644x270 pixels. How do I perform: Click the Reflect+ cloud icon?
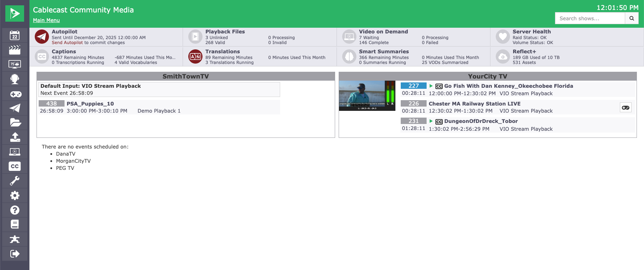click(x=503, y=56)
